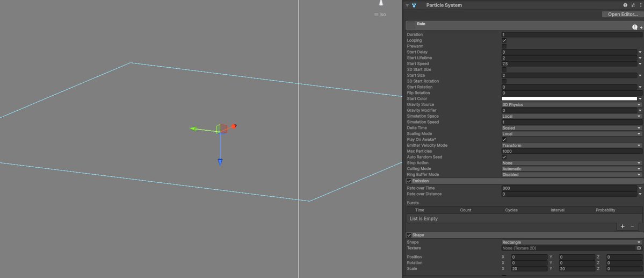This screenshot has width=644, height=278.
Task: Click the Simulation Speed field
Action: tap(571, 122)
